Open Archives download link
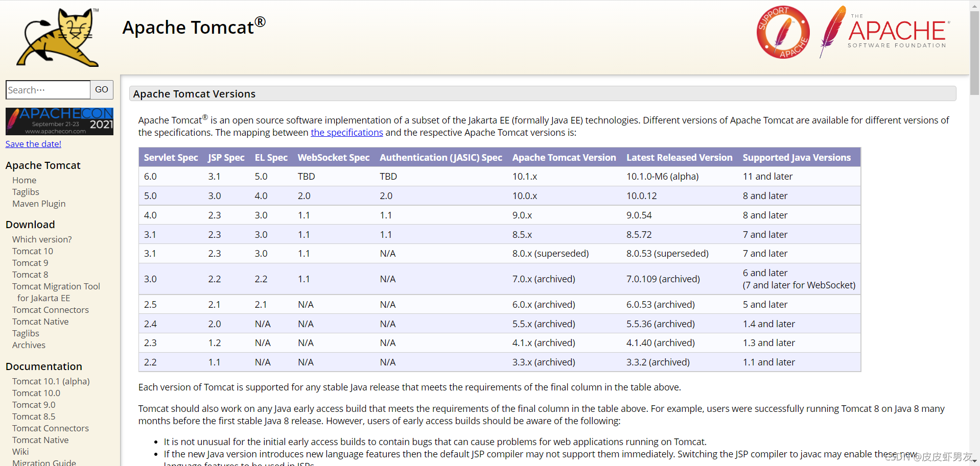 (x=29, y=345)
